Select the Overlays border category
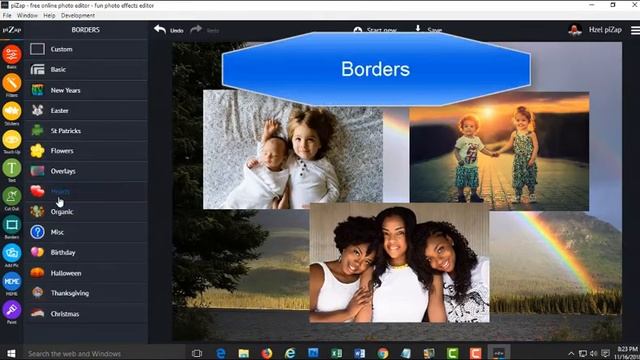The height and width of the screenshot is (360, 640). coord(86,171)
